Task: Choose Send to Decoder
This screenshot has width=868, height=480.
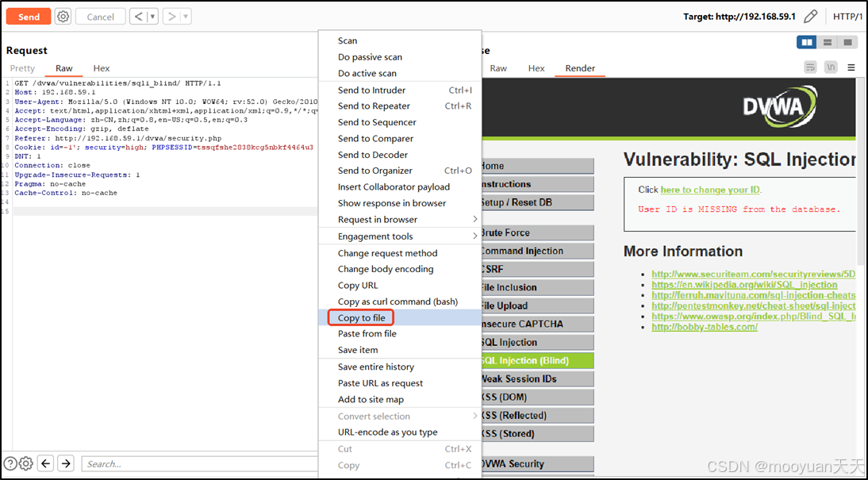Action: point(400,155)
